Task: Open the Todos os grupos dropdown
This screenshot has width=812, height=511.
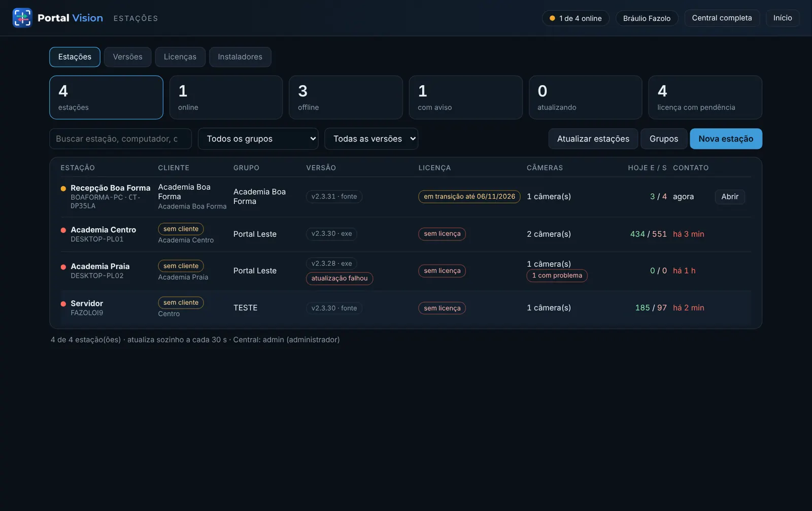Action: pyautogui.click(x=258, y=139)
